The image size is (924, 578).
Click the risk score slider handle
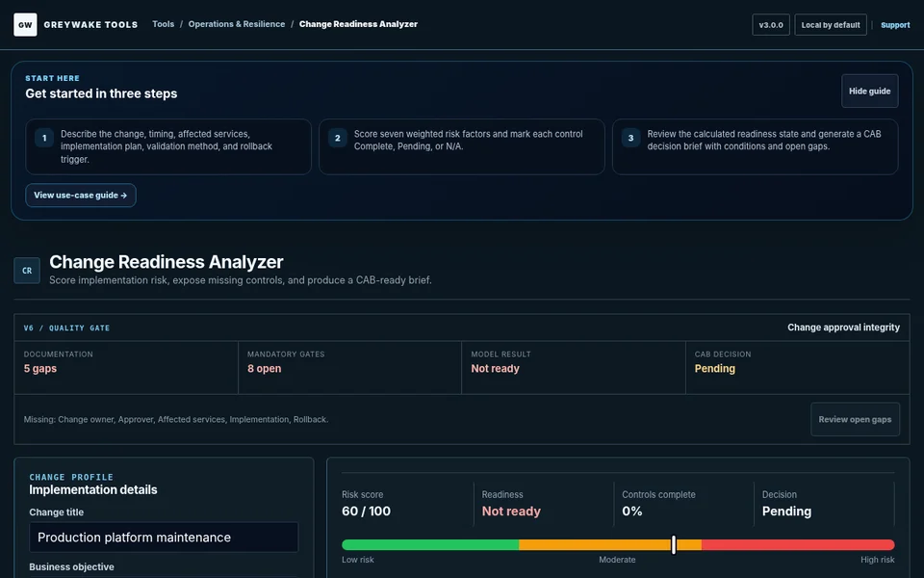click(674, 545)
